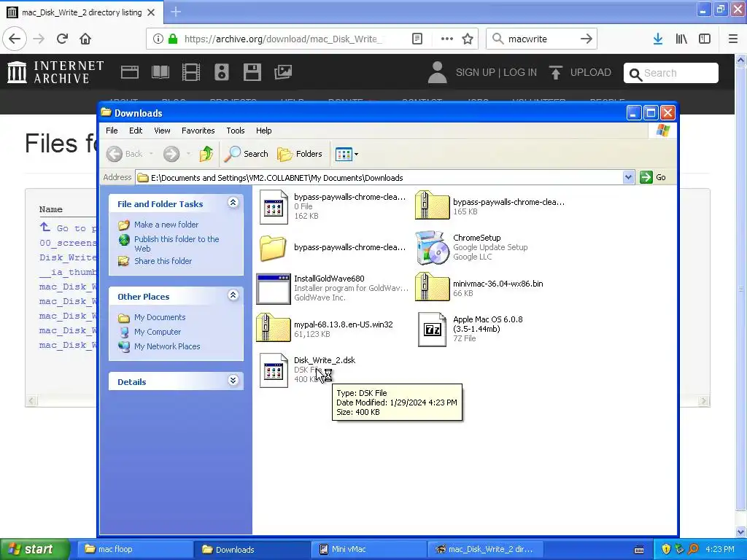The image size is (747, 560).
Task: Toggle reader view icon in URL bar
Action: [x=417, y=39]
